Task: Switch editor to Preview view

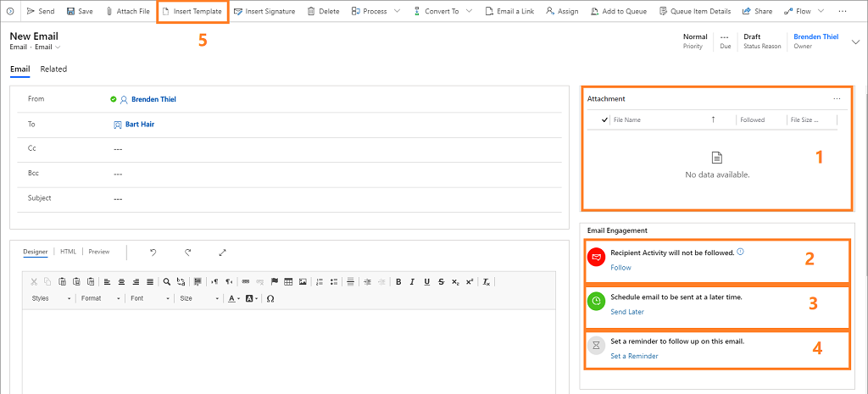Action: (x=99, y=252)
